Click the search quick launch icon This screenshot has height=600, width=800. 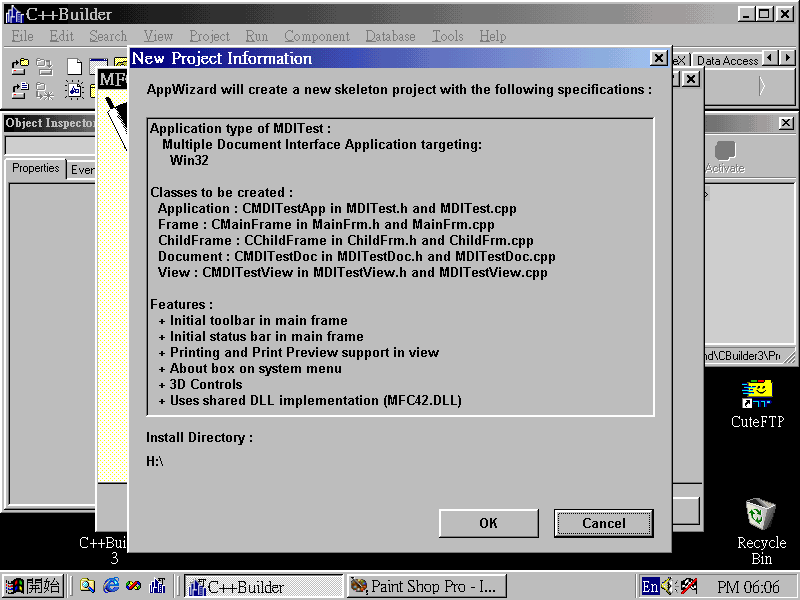click(88, 586)
